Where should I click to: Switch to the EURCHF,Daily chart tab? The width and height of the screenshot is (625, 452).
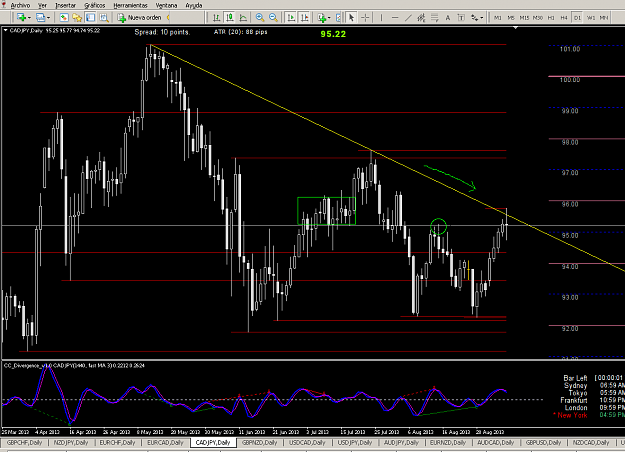click(x=118, y=442)
